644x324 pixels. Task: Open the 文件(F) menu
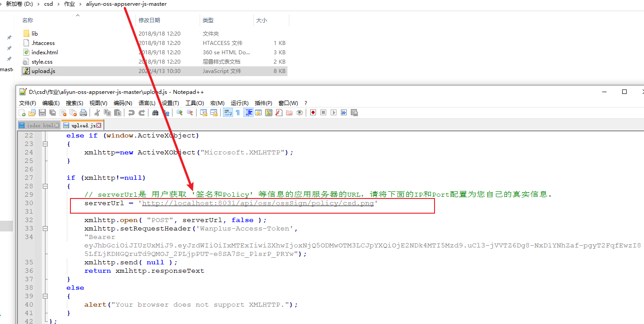click(x=28, y=103)
